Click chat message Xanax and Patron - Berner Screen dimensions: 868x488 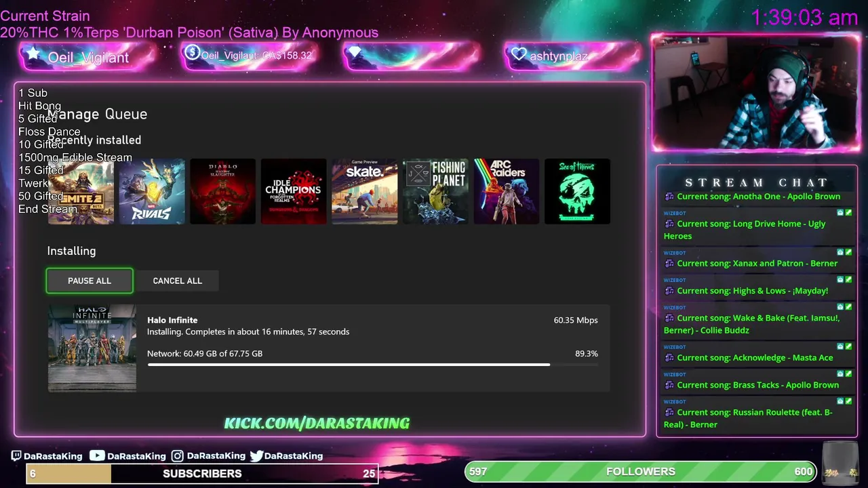click(x=757, y=263)
